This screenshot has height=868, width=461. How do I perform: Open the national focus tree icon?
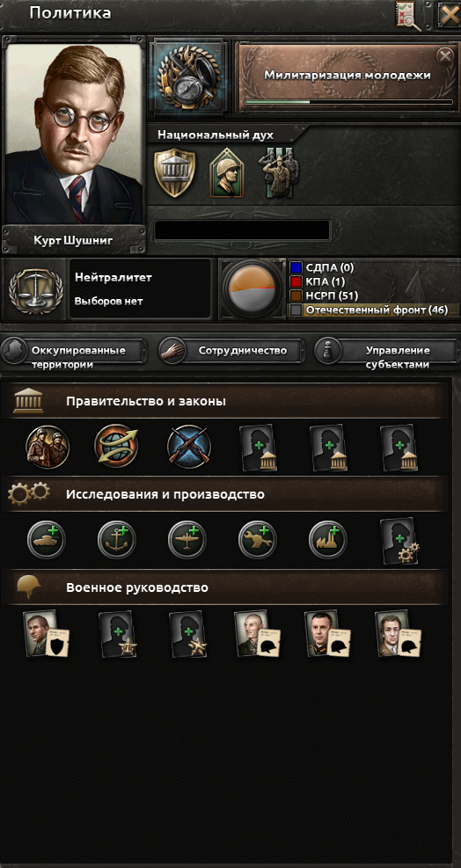[188, 77]
